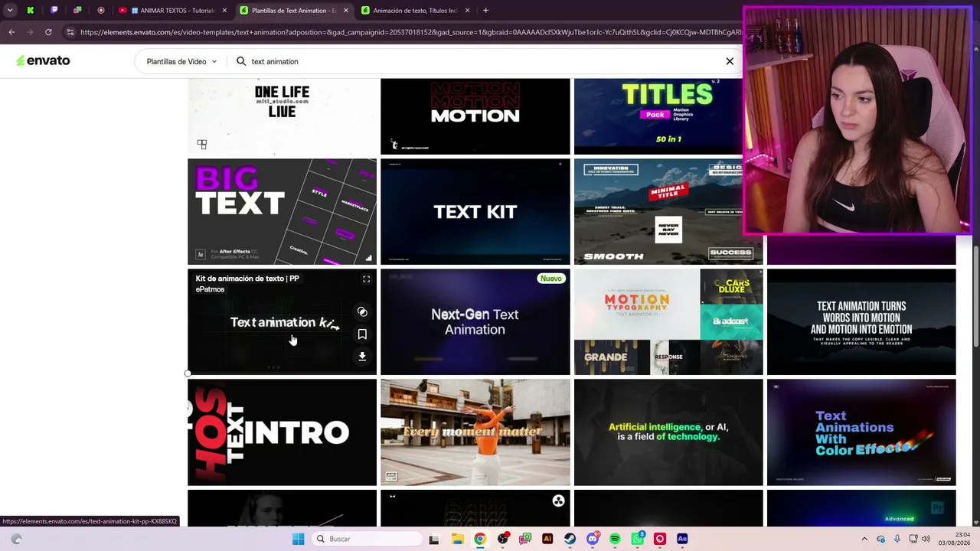Open Adobe Illustrator from the taskbar

click(547, 539)
